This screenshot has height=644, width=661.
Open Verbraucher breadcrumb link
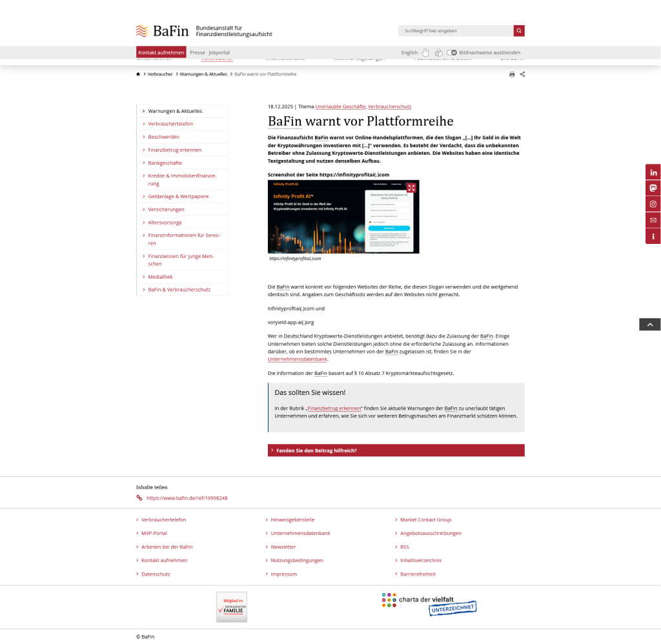tap(160, 74)
